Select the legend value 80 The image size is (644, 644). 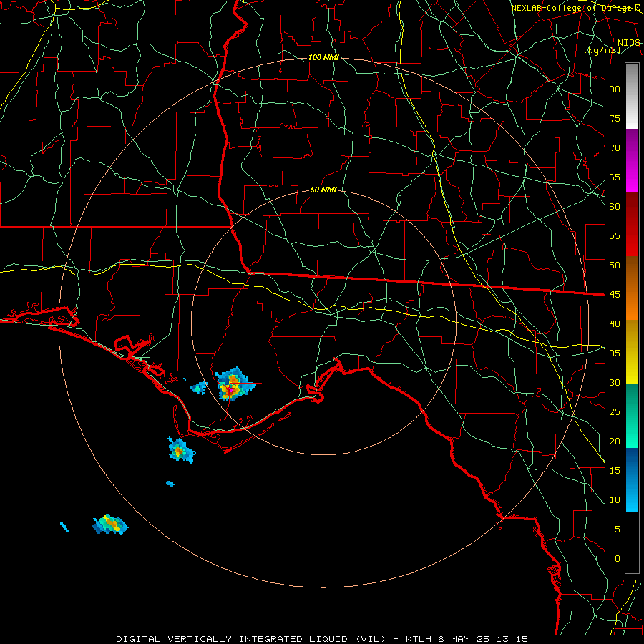point(615,89)
